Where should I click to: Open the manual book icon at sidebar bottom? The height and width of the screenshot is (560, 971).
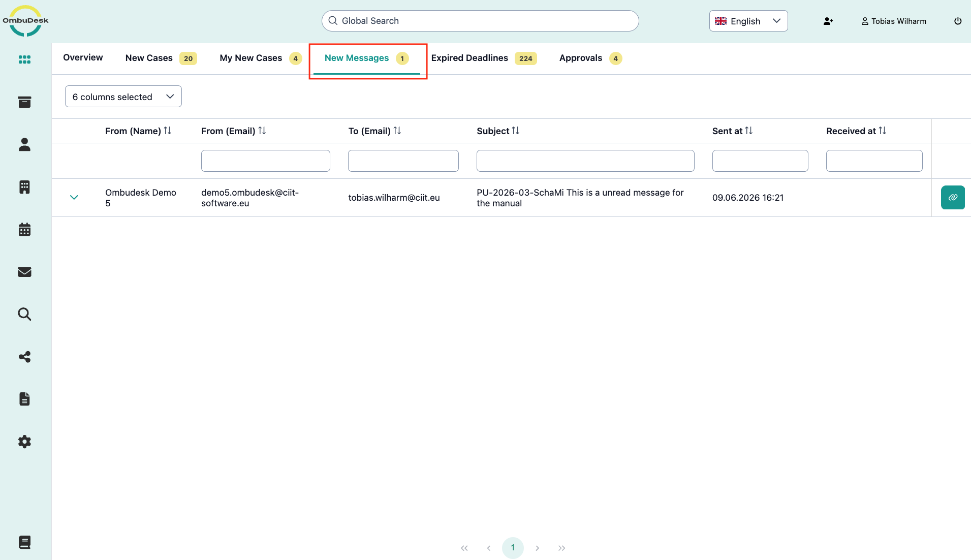(x=24, y=542)
